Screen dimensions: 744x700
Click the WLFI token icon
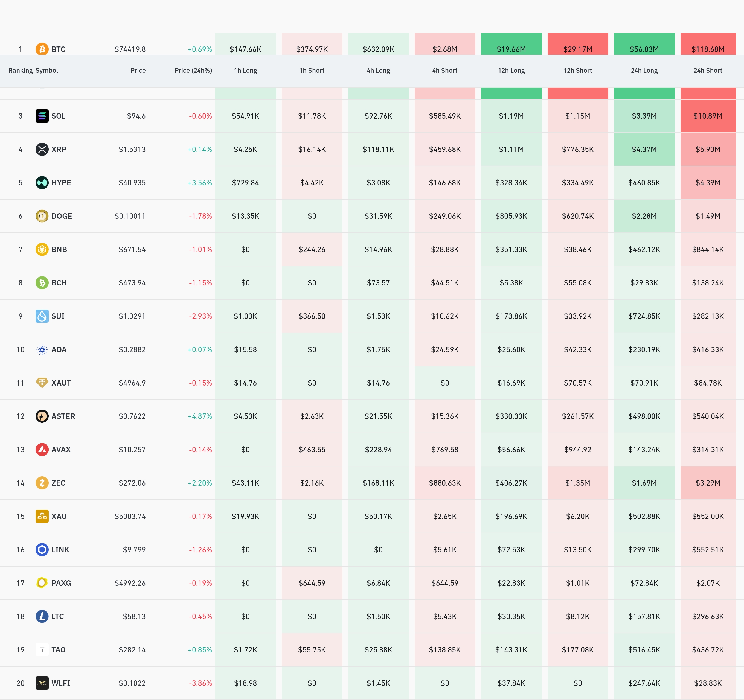pos(42,683)
